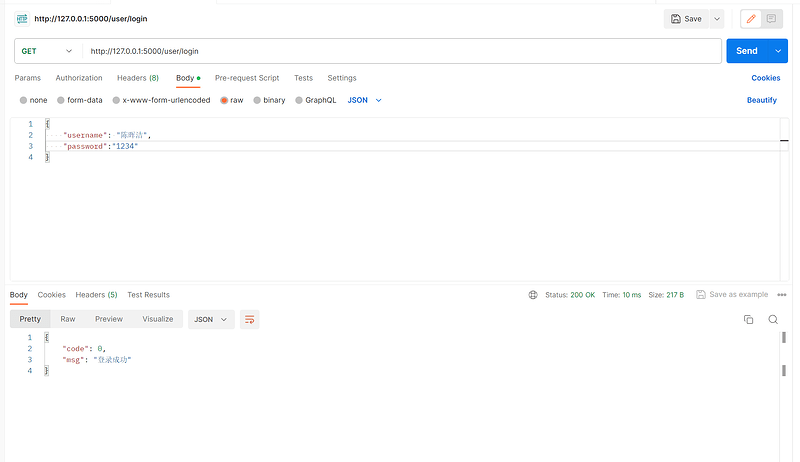Click the "password":"1234" line in the editor

point(101,146)
